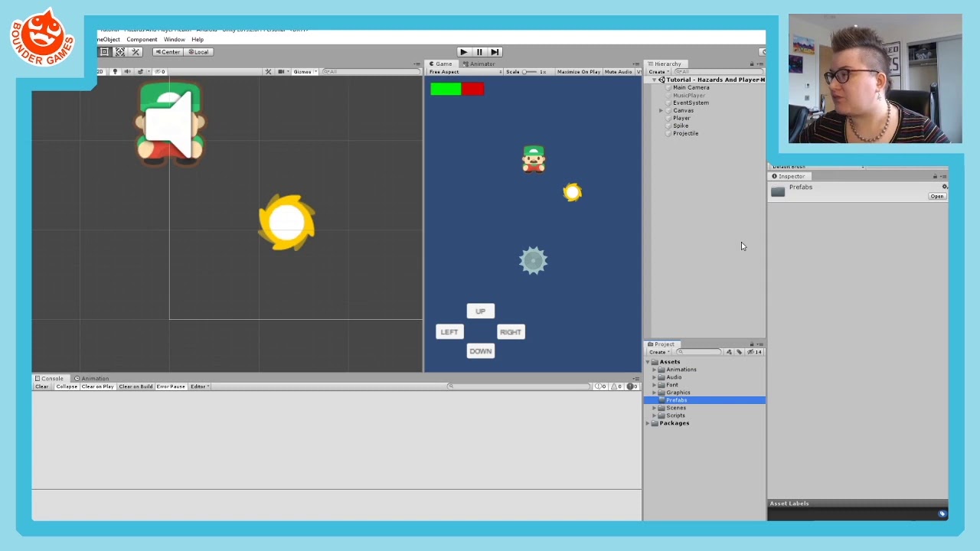Open Scene view tools settings icon
The image size is (980, 551).
[268, 72]
